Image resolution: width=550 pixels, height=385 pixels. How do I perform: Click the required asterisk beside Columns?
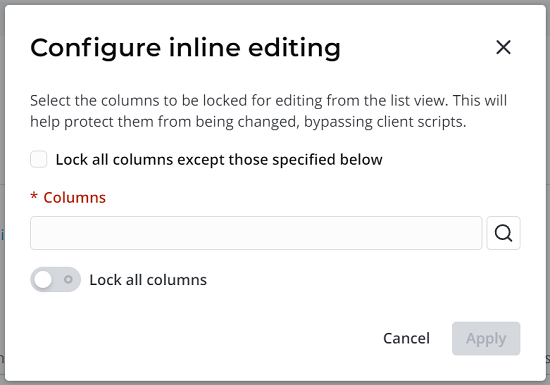point(34,196)
